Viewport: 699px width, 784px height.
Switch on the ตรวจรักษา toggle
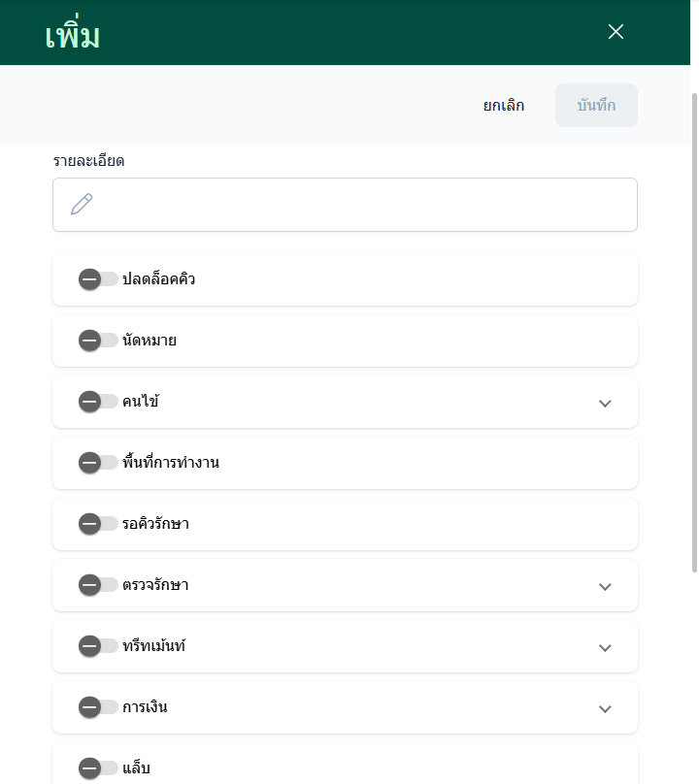(x=97, y=585)
